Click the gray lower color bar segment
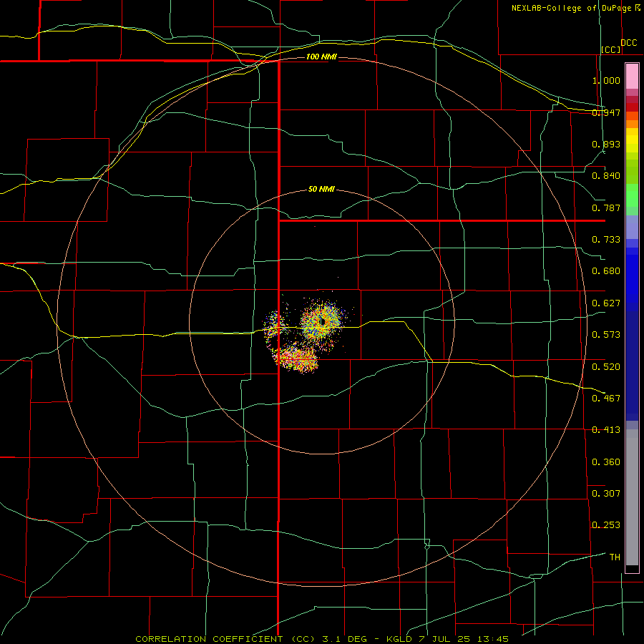The image size is (644, 644). 632,497
